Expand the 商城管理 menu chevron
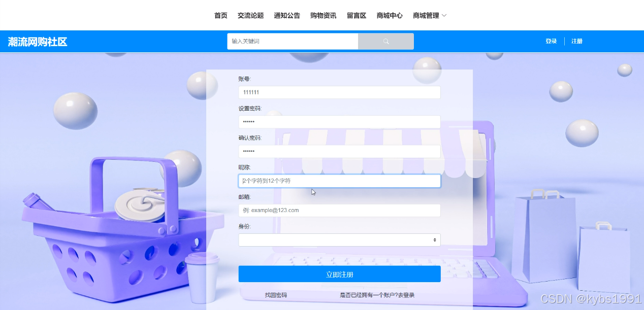Image resolution: width=644 pixels, height=310 pixels. coord(444,16)
